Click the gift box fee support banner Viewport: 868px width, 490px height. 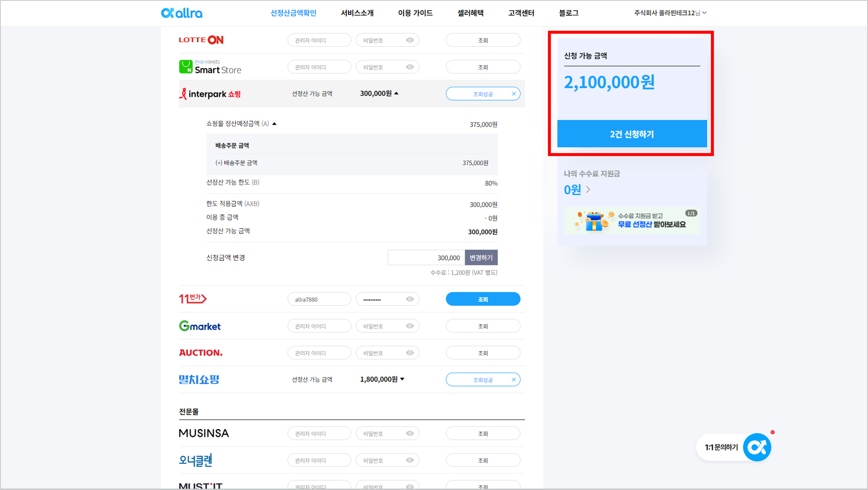click(632, 220)
